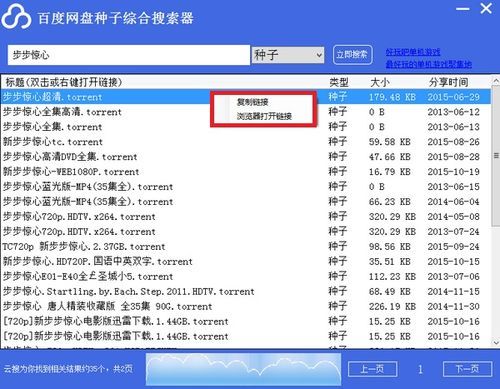This screenshot has height=389, width=500.
Task: Select row 步步惊心.Startling.by.Each.Step.2011.HDTV.torrent
Action: coord(246,292)
